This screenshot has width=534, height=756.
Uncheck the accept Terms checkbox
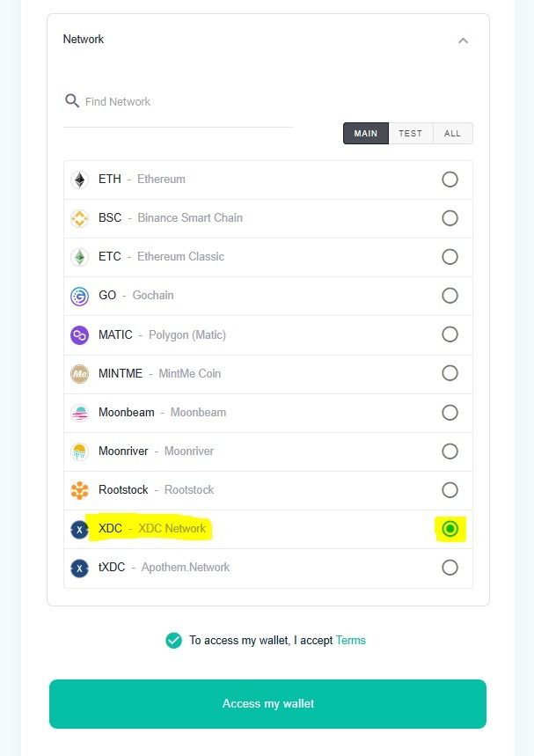(x=173, y=641)
